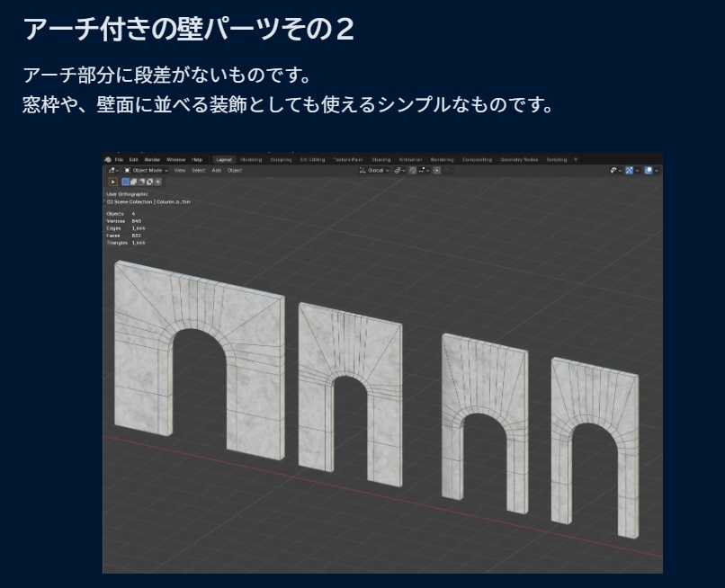Open the snapping options dropdown arrow
Viewport: 725px width, 588px height.
pos(404,171)
